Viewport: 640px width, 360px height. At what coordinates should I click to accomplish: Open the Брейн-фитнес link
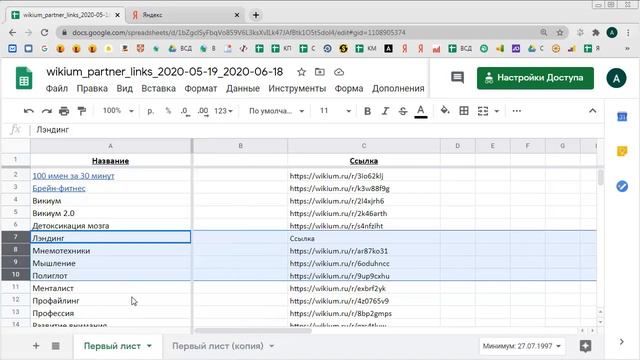coord(59,188)
